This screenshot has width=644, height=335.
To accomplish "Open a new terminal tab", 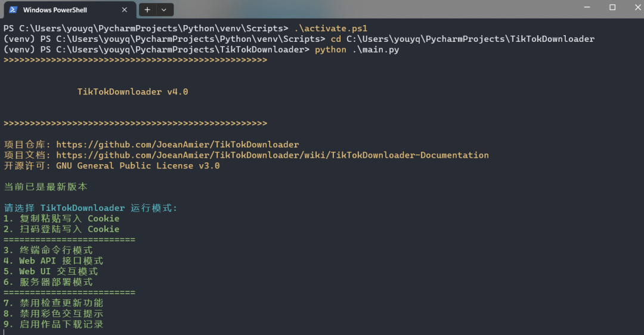I will pyautogui.click(x=147, y=10).
